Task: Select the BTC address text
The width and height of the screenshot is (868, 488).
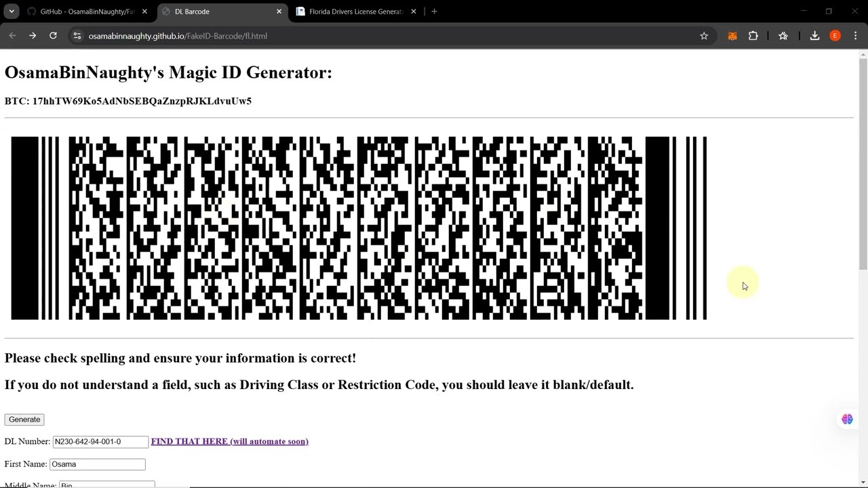Action: [142, 101]
